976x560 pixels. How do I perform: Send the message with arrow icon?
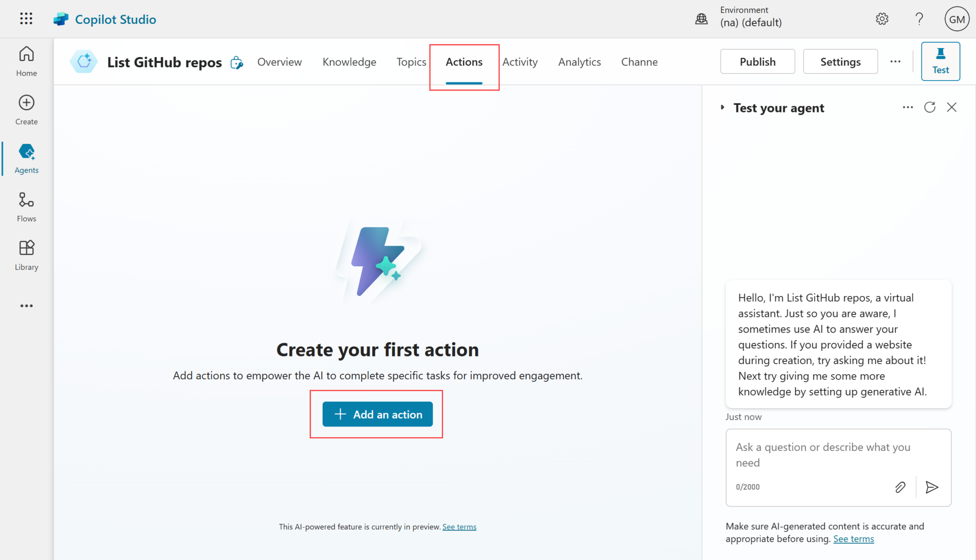(x=932, y=487)
